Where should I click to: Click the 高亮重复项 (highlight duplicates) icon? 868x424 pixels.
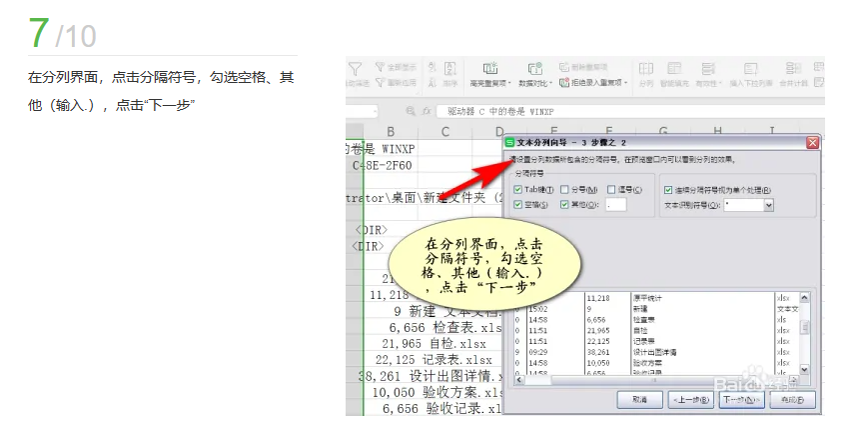pyautogui.click(x=489, y=68)
